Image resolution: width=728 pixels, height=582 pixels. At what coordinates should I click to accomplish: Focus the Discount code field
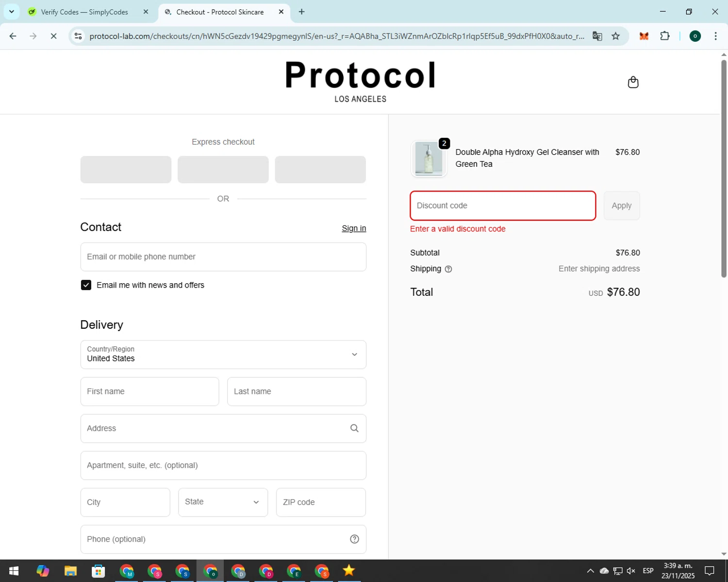pos(503,206)
